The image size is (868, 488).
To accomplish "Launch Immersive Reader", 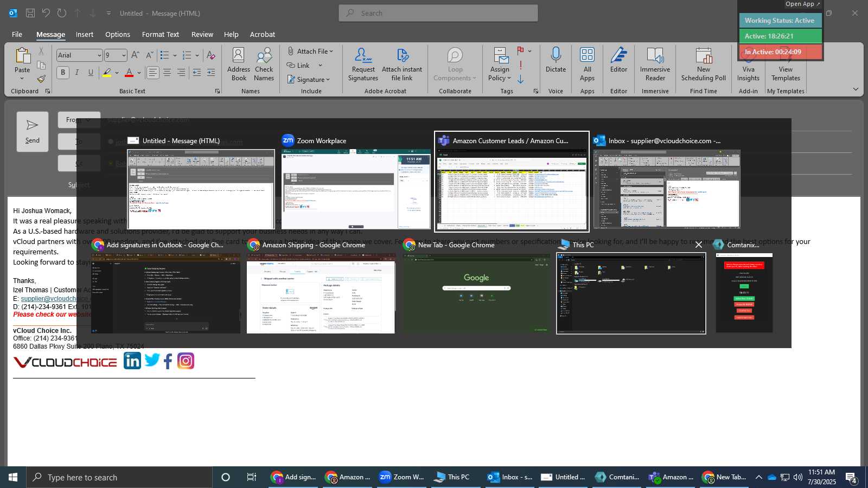I will (x=655, y=64).
